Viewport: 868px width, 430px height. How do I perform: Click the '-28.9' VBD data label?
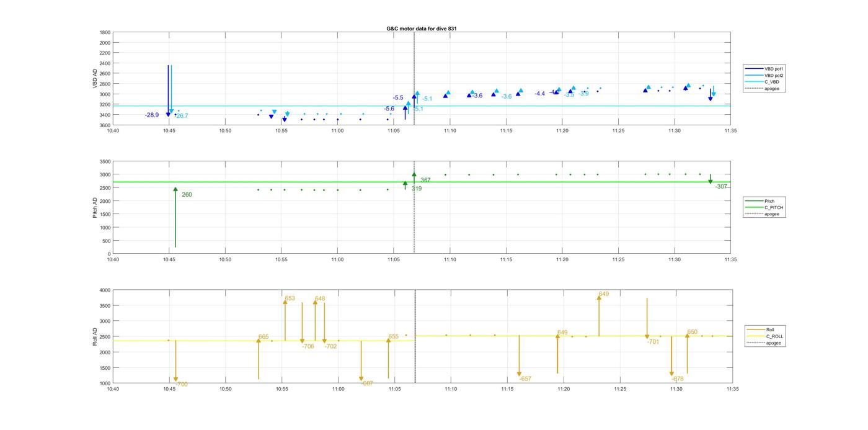(152, 115)
